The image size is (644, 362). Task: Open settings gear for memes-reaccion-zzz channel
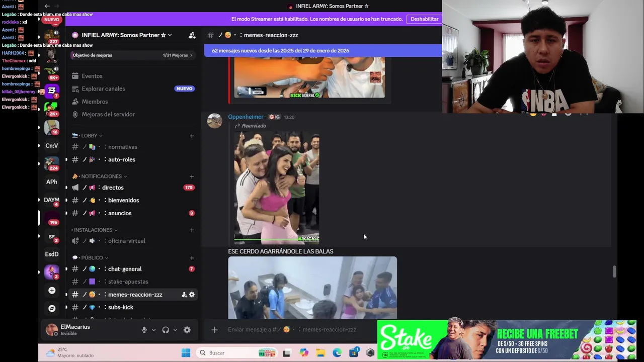click(x=192, y=295)
